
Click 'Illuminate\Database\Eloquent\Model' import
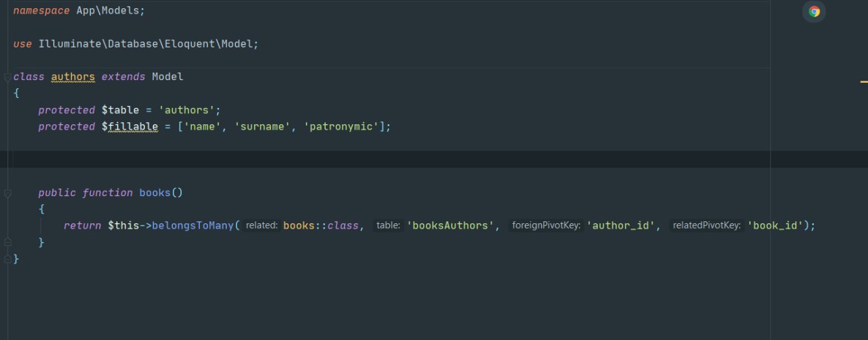pyautogui.click(x=146, y=43)
